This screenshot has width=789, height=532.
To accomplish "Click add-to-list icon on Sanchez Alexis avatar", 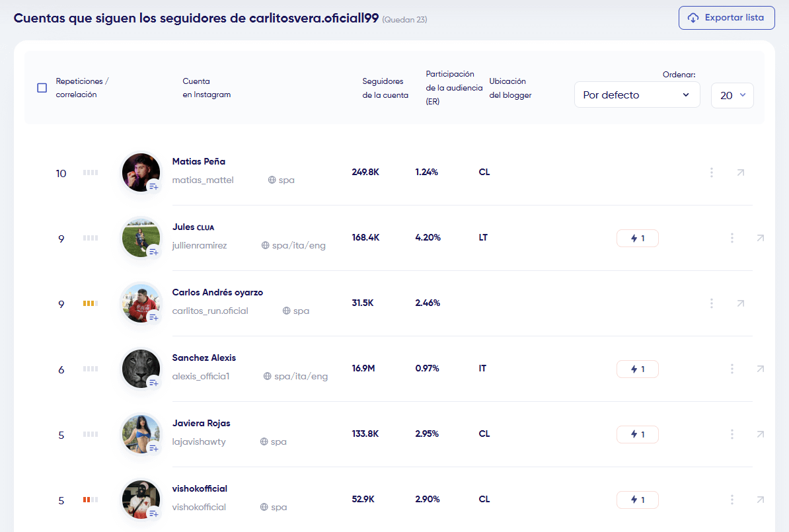I will (153, 383).
